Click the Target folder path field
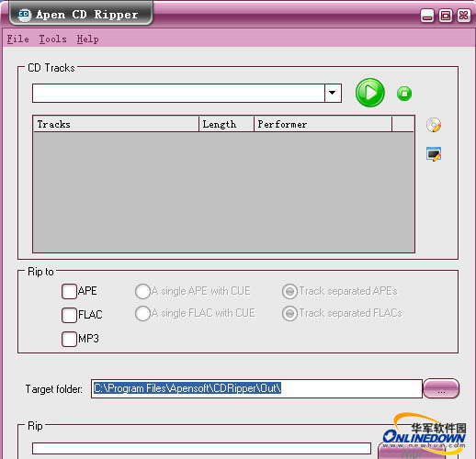 (x=256, y=388)
